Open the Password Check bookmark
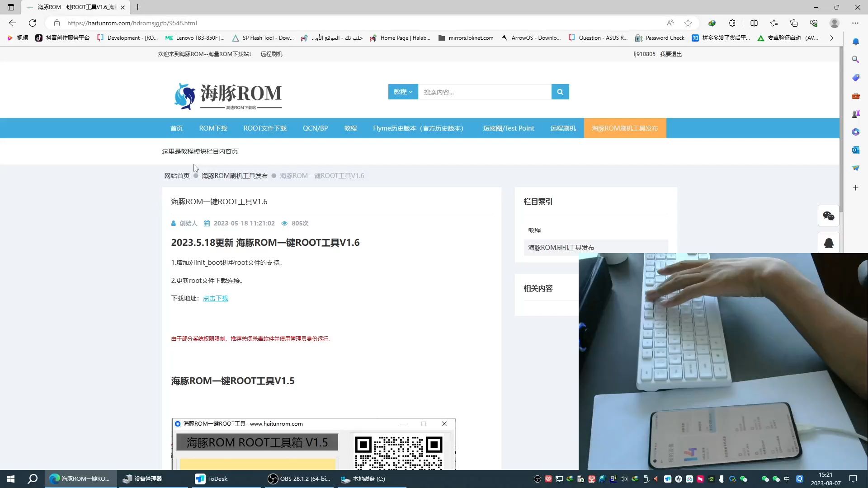This screenshot has width=868, height=488. (x=660, y=38)
